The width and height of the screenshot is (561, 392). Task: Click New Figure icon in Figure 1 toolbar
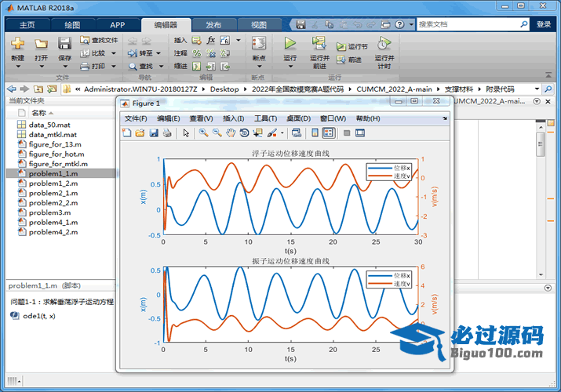(x=126, y=133)
